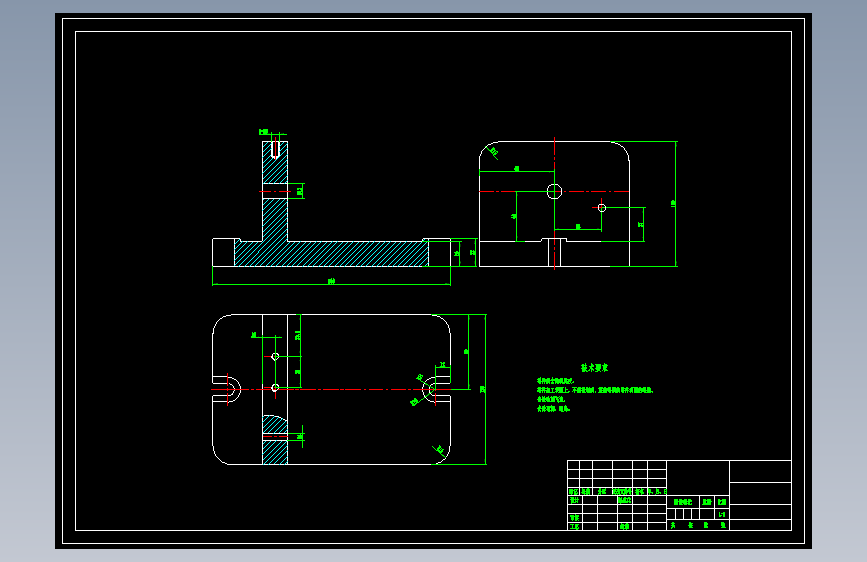Image resolution: width=867 pixels, height=562 pixels.
Task: Click the hatched partial section in plan view
Action: click(275, 440)
